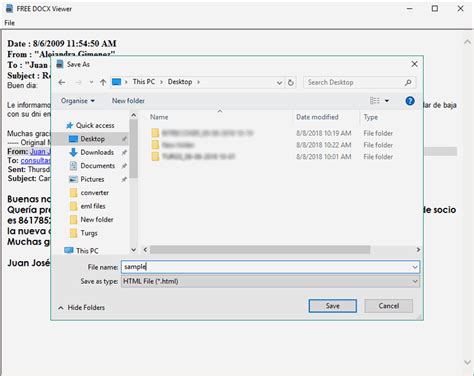This screenshot has width=474, height=376.
Task: Create a New folder
Action: (128, 101)
